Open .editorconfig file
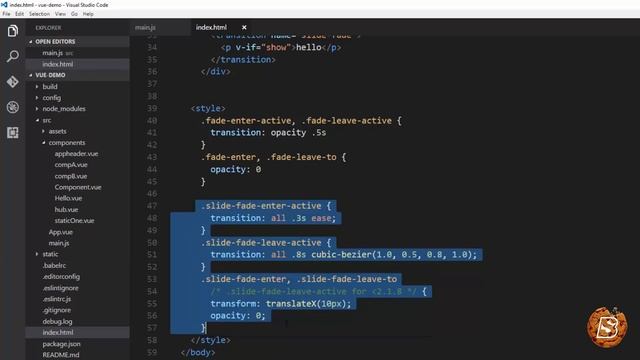 [x=61, y=276]
